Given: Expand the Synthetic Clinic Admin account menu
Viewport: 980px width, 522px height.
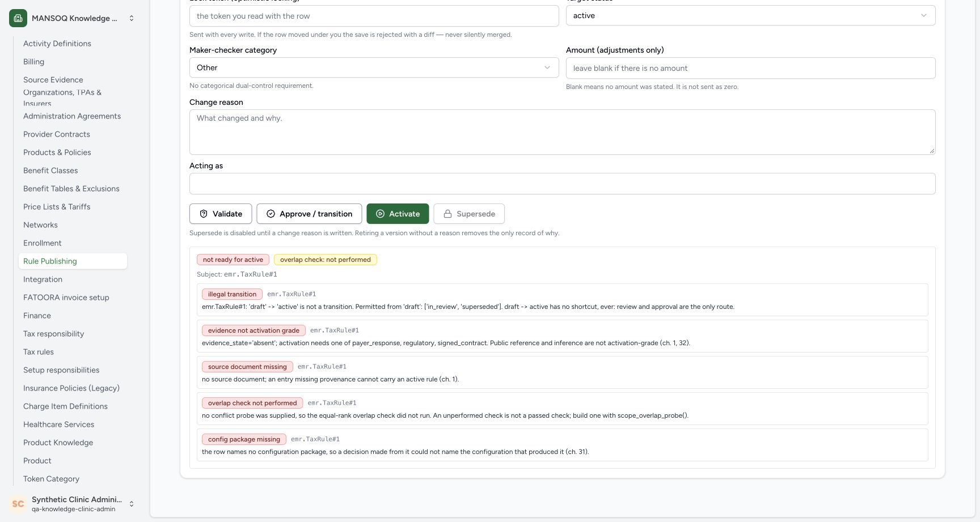Looking at the screenshot, I should (132, 503).
